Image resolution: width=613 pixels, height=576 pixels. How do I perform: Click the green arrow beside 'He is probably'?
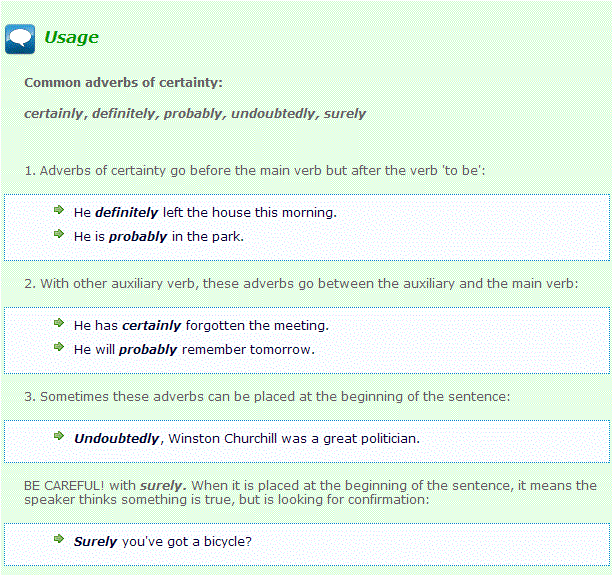coord(59,235)
